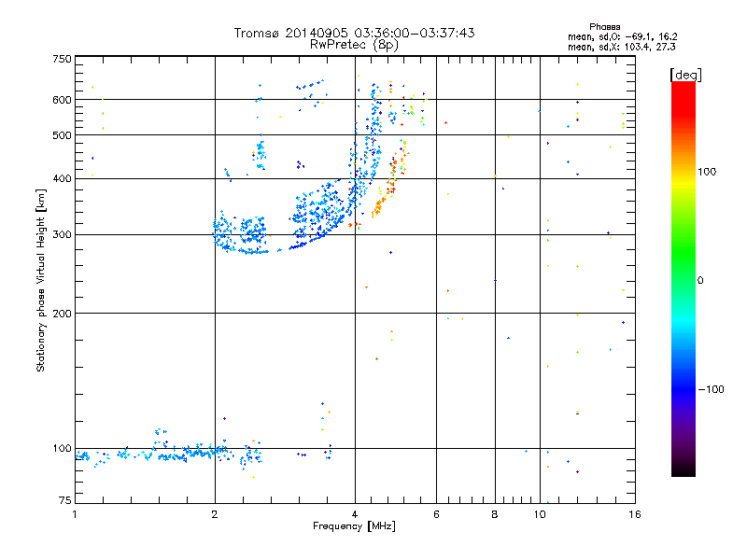Click the 75 tick on the height axis
This screenshot has height=560, width=747.
pyautogui.click(x=64, y=501)
